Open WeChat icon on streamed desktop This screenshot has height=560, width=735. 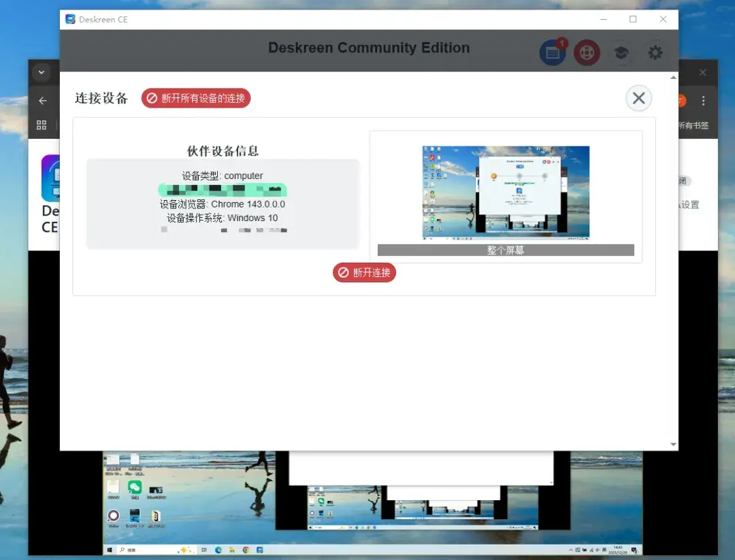pyautogui.click(x=135, y=487)
